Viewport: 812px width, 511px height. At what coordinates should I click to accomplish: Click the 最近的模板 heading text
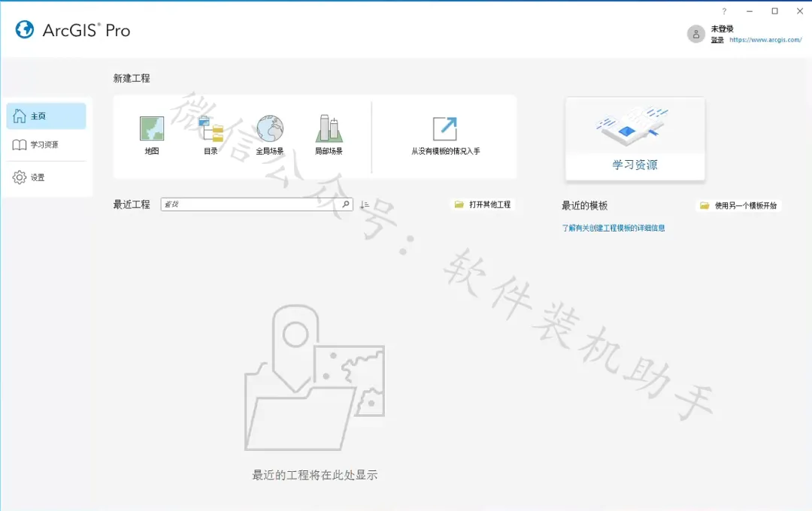(585, 206)
